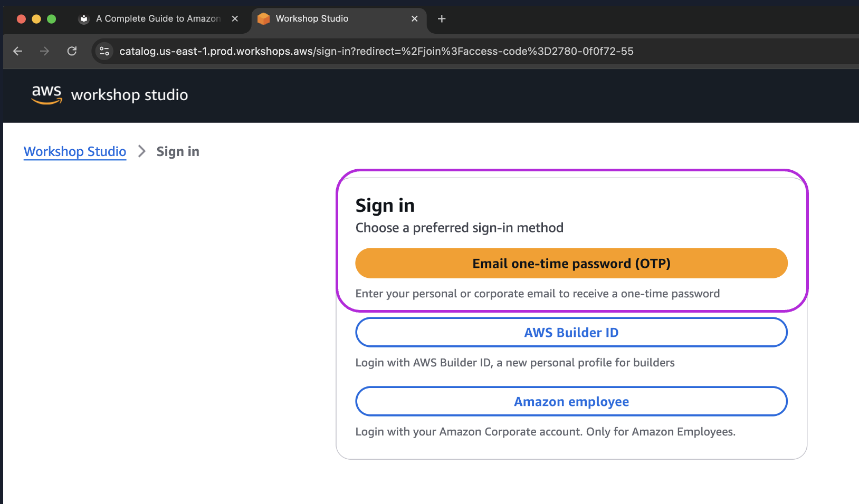The image size is (859, 504).
Task: Click the yellow minimize window button
Action: tap(36, 19)
